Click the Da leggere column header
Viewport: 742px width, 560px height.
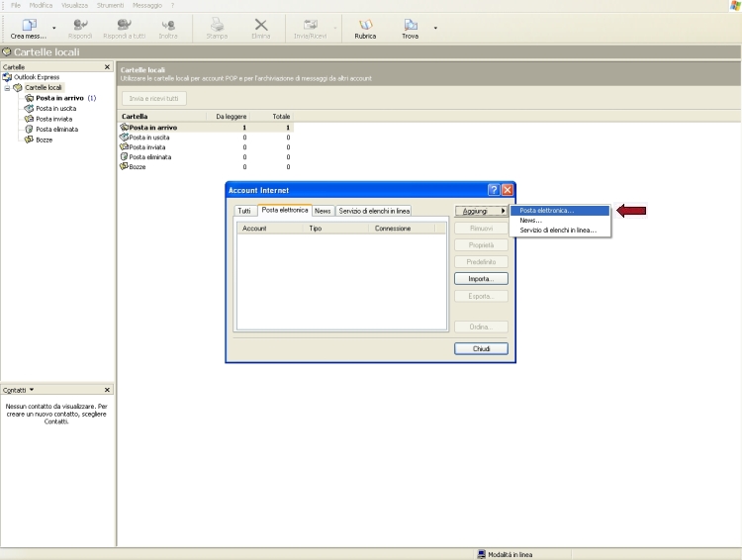pyautogui.click(x=229, y=116)
